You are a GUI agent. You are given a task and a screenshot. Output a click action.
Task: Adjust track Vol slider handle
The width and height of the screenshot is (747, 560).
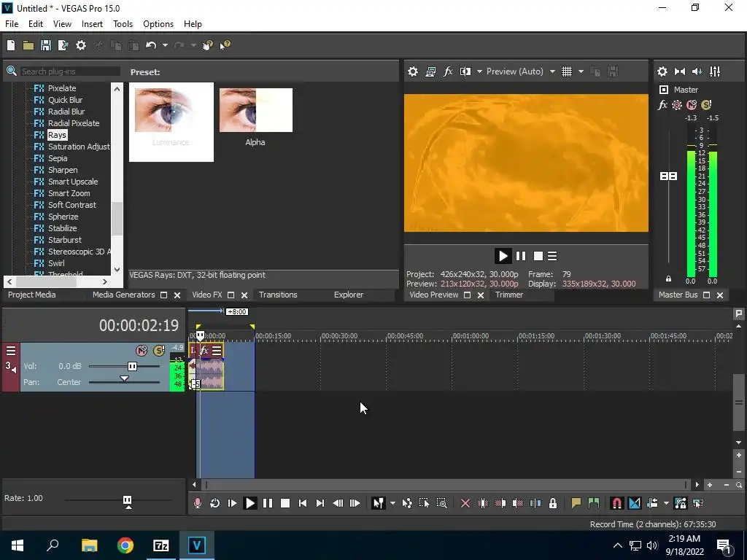[132, 366]
